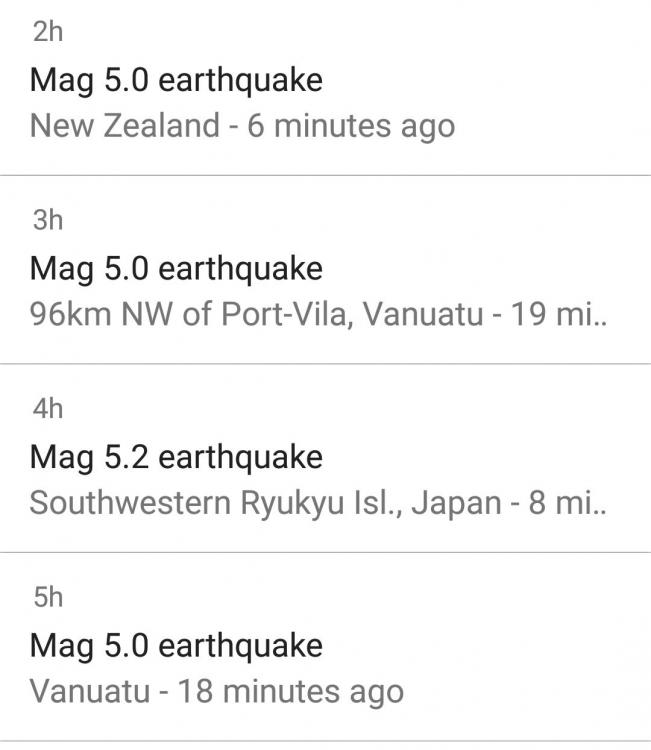Tap the "18 minutes ago" time text
651x750 pixels.
290,691
